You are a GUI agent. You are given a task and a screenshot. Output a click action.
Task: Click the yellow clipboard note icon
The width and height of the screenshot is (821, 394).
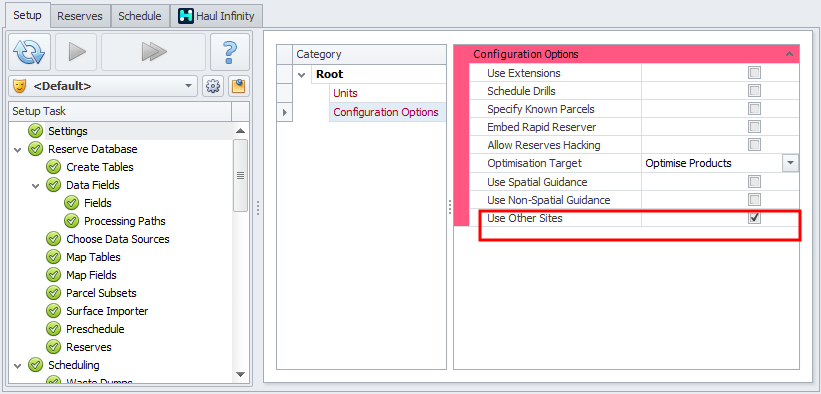[x=238, y=86]
